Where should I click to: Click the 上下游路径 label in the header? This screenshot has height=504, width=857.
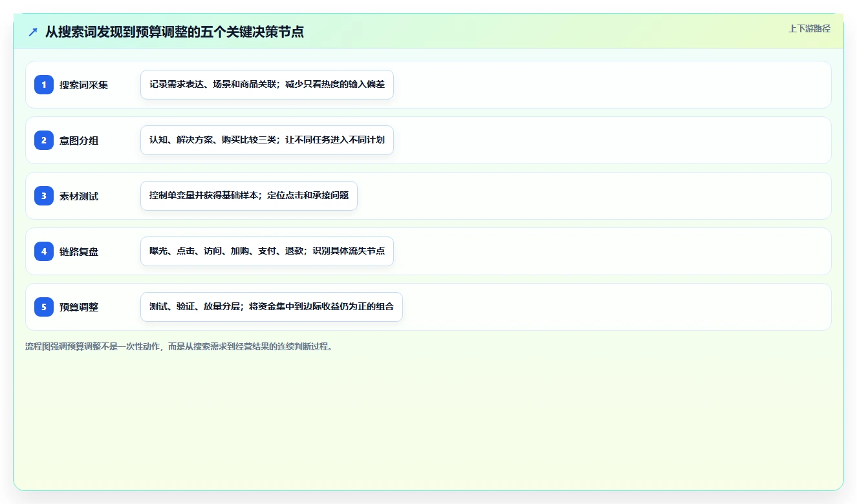click(809, 28)
